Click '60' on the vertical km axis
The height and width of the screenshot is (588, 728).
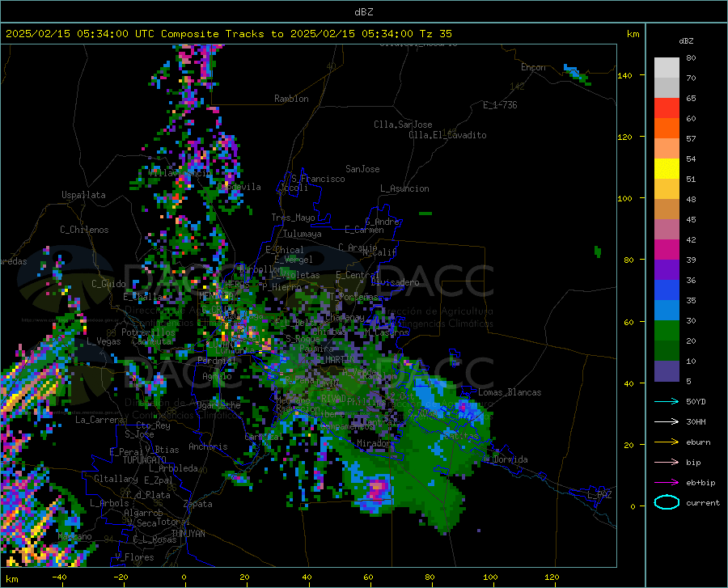(x=629, y=322)
